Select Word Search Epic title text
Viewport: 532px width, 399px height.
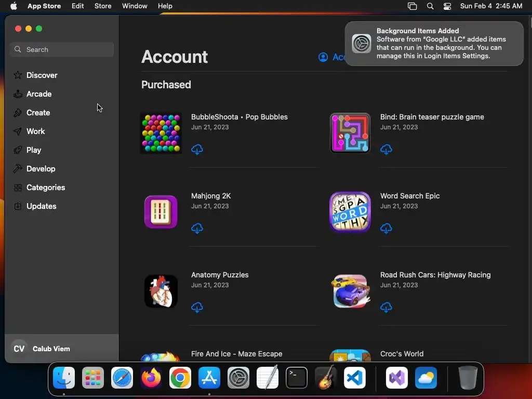410,196
